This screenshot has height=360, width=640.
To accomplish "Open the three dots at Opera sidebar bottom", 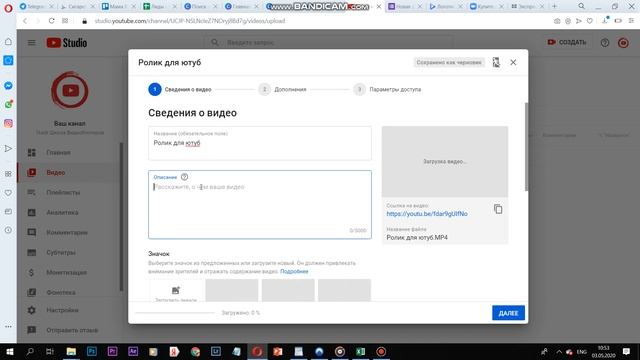I will coord(8,327).
